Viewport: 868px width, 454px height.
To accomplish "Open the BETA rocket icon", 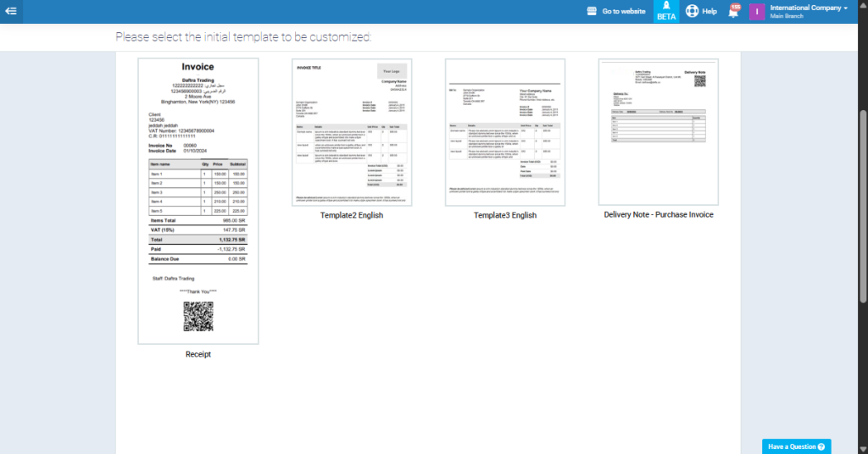I will tap(666, 8).
